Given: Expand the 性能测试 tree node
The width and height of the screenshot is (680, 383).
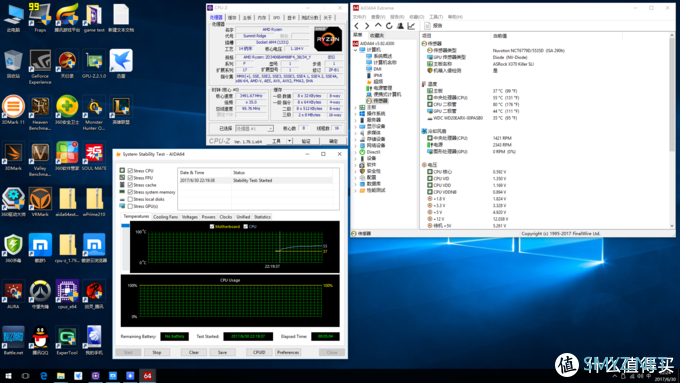Looking at the screenshot, I should [356, 190].
